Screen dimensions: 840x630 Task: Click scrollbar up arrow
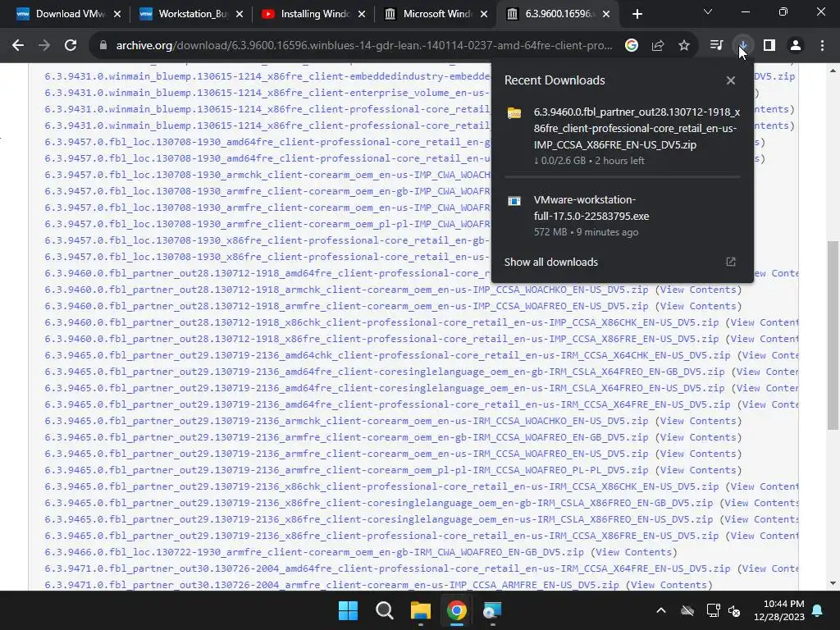click(x=833, y=71)
